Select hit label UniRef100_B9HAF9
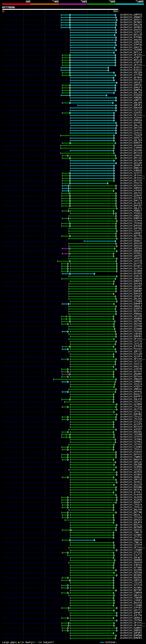Viewport: 146px width, 644px height. tap(131, 304)
